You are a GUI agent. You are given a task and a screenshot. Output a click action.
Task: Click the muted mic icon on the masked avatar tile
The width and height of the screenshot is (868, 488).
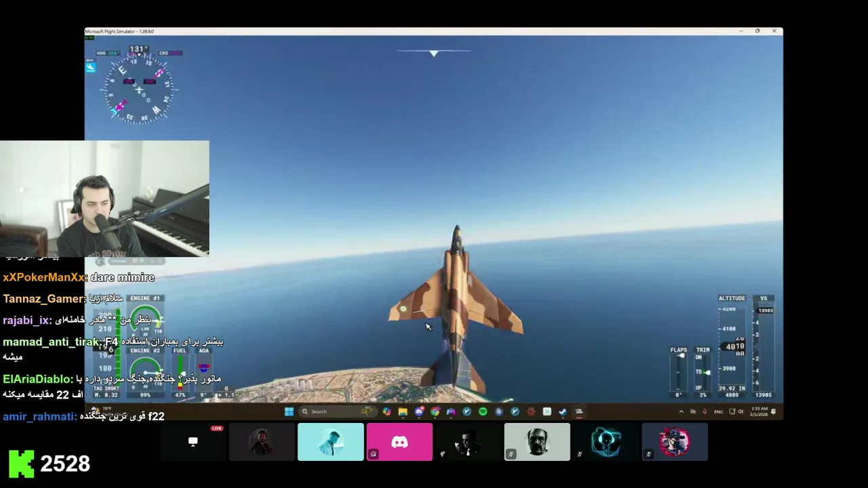point(648,454)
